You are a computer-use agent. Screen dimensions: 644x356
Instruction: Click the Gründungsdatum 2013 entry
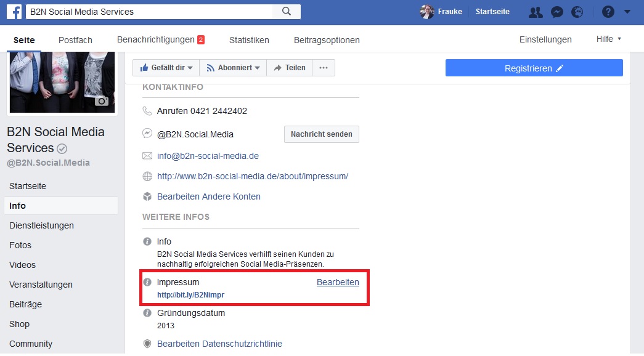point(191,319)
